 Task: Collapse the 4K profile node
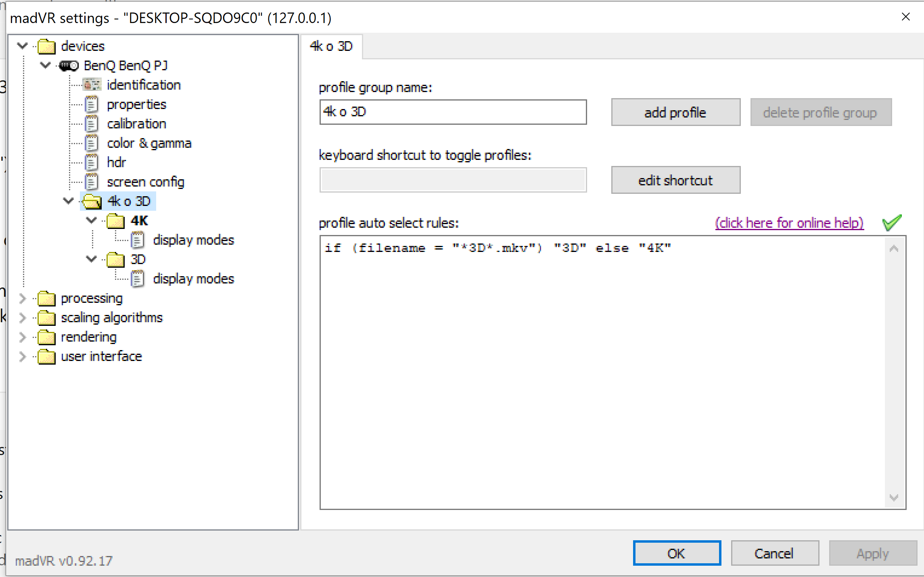[92, 220]
